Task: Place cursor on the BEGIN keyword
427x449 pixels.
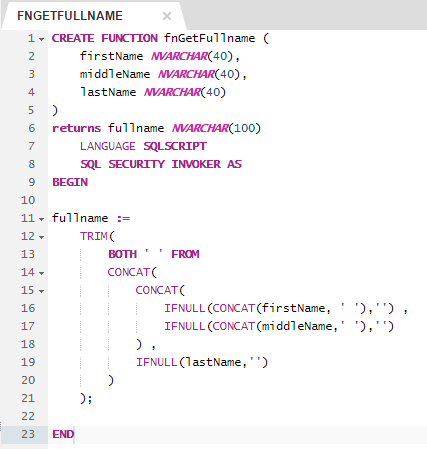Action: tap(70, 182)
